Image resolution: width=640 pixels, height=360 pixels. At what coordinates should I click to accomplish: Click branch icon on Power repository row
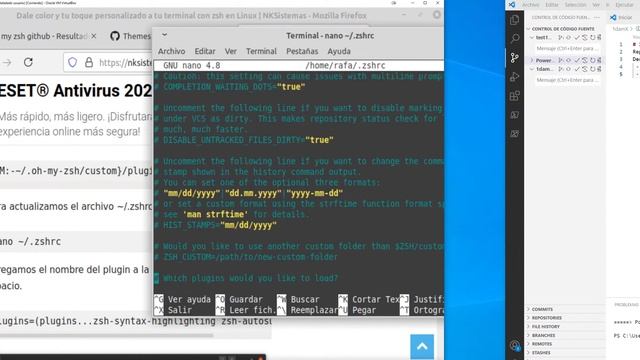[561, 60]
